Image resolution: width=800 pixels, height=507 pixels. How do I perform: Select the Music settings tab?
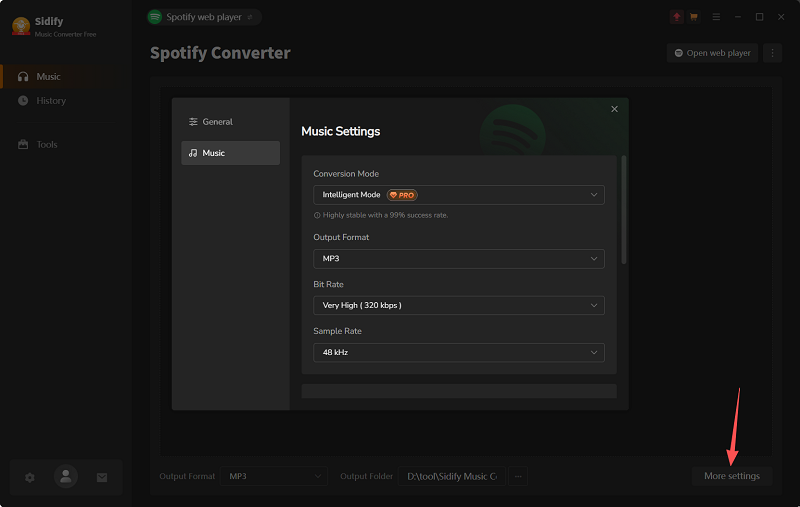pos(231,153)
